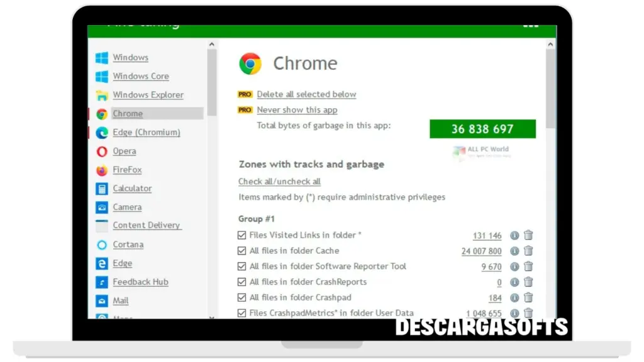644x362 pixels.
Task: Open Opera in the app list
Action: [x=125, y=151]
